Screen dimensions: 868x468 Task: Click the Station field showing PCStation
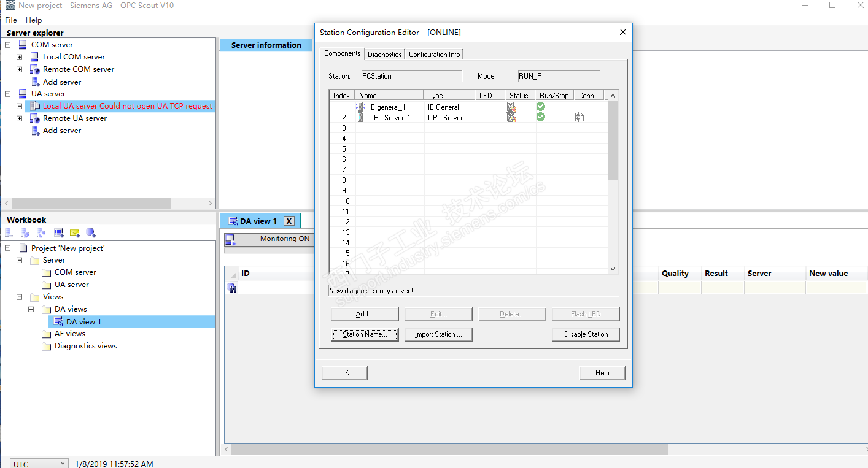[x=411, y=76]
